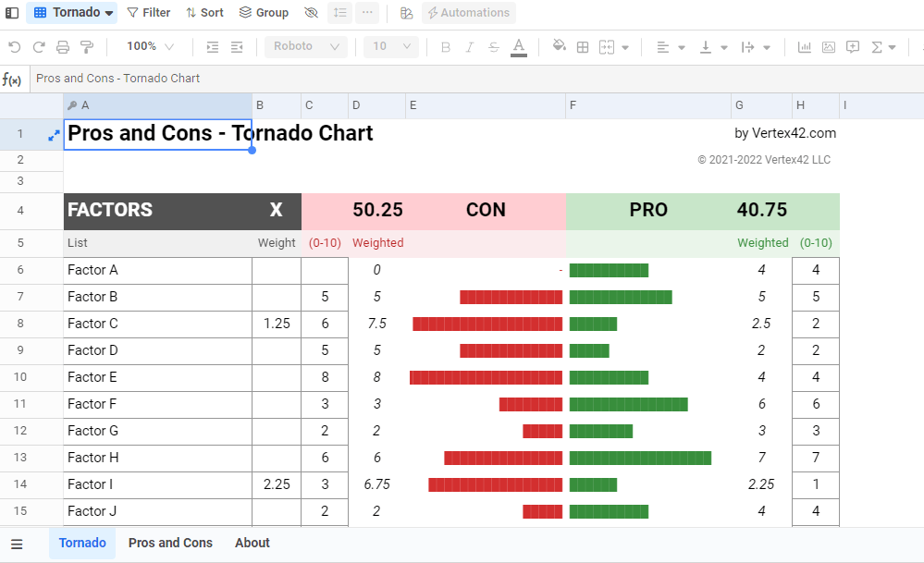Click the by Vertex42.com text

point(785,133)
